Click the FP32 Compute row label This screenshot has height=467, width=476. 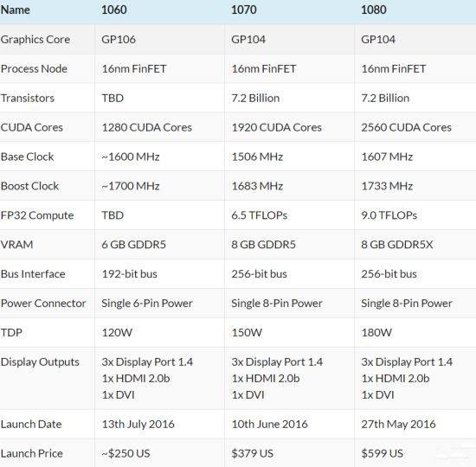click(37, 215)
